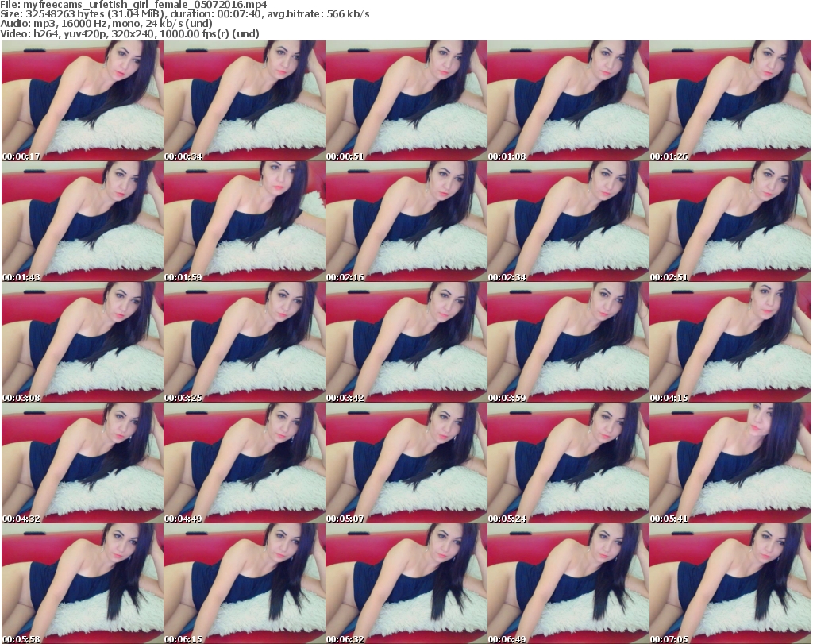The height and width of the screenshot is (644, 813).
Task: Choose the preview frame at 00:04:49
Action: [x=245, y=463]
